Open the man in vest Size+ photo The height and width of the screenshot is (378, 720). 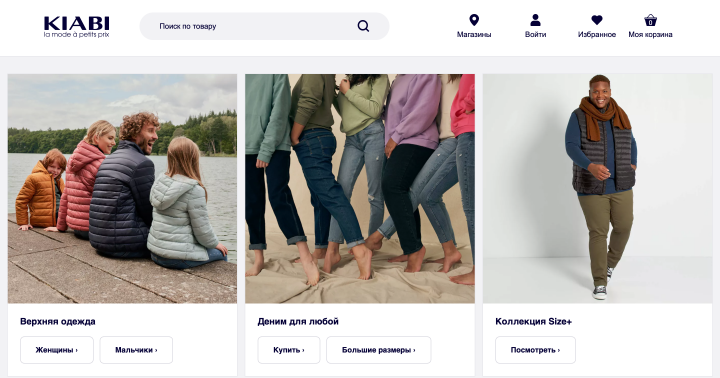597,188
